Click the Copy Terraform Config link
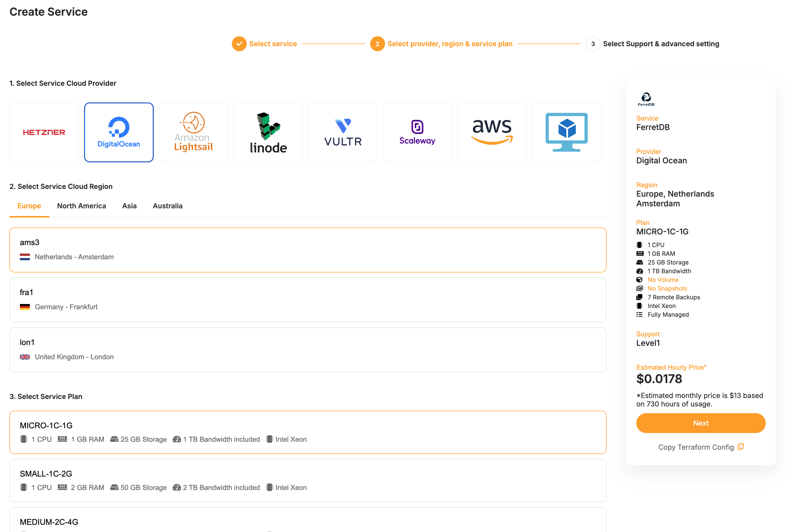805x532 pixels. [x=696, y=447]
